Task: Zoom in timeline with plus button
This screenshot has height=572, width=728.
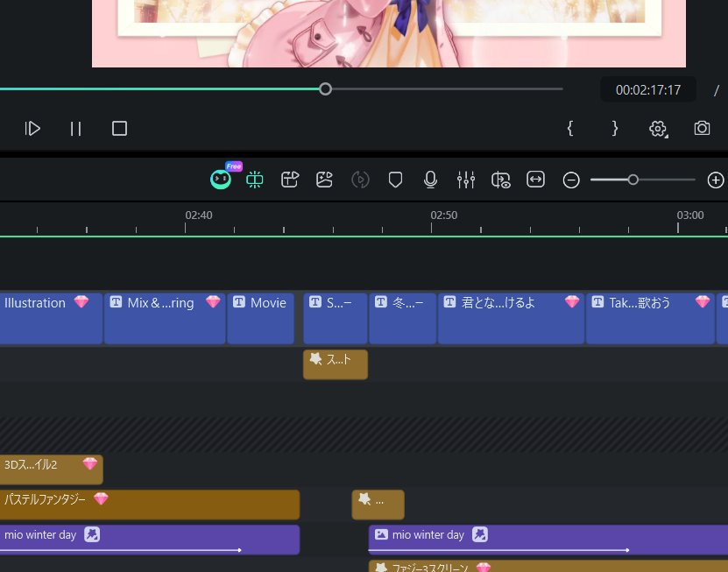Action: (x=716, y=180)
